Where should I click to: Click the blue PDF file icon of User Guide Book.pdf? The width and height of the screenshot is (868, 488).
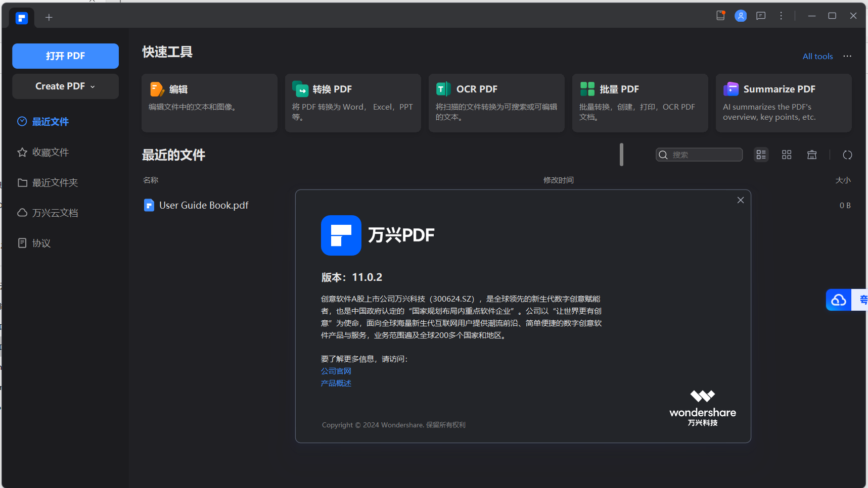point(149,205)
